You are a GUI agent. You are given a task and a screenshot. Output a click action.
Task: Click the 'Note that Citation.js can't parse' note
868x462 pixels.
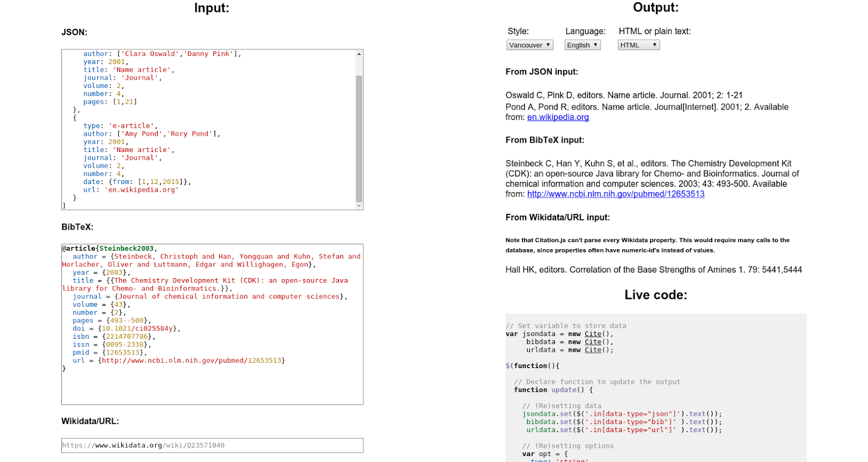[x=648, y=245]
